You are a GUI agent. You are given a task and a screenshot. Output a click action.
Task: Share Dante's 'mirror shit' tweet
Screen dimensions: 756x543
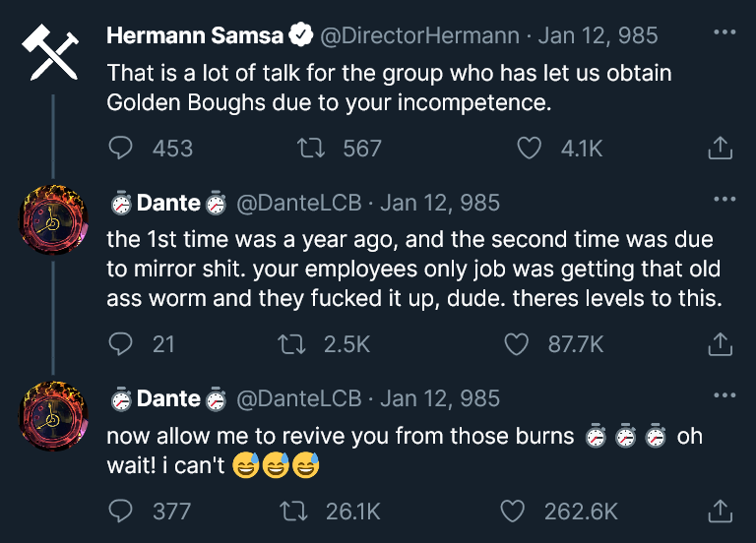point(721,344)
